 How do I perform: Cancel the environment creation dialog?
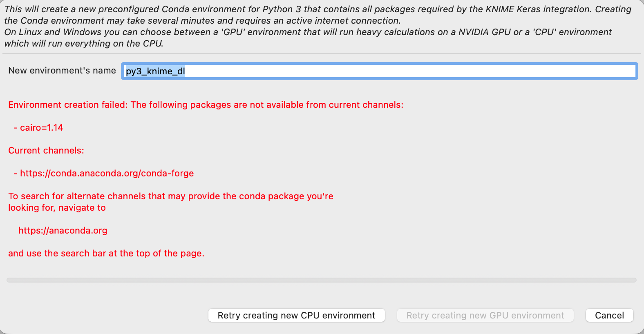609,315
